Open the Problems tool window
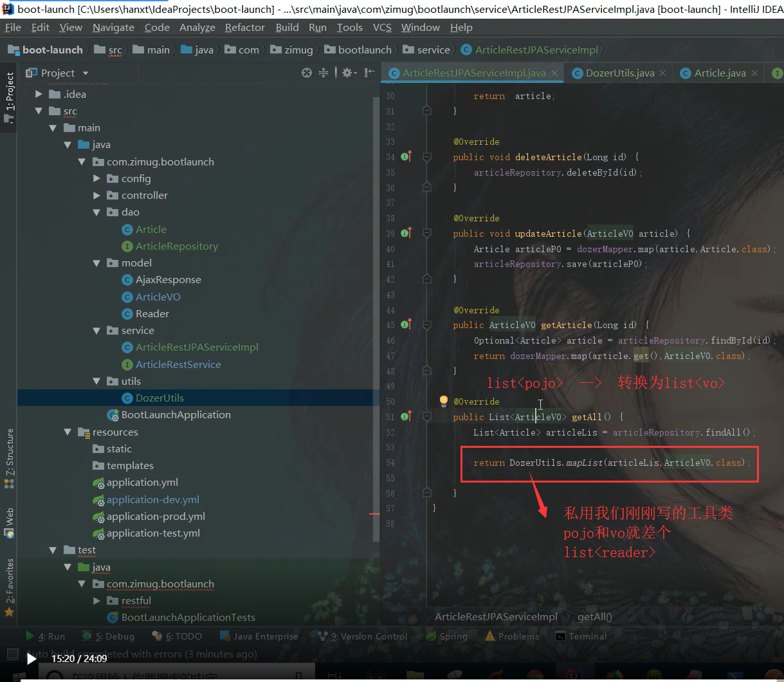This screenshot has height=682, width=784. click(513, 636)
